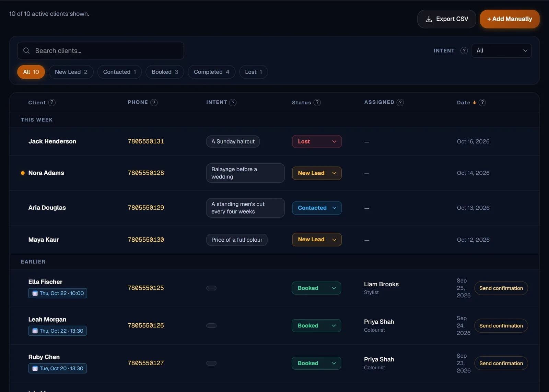Viewport: 549px width, 392px height.
Task: Expand Jack Henderson's Lost status dropdown
Action: pyautogui.click(x=317, y=141)
